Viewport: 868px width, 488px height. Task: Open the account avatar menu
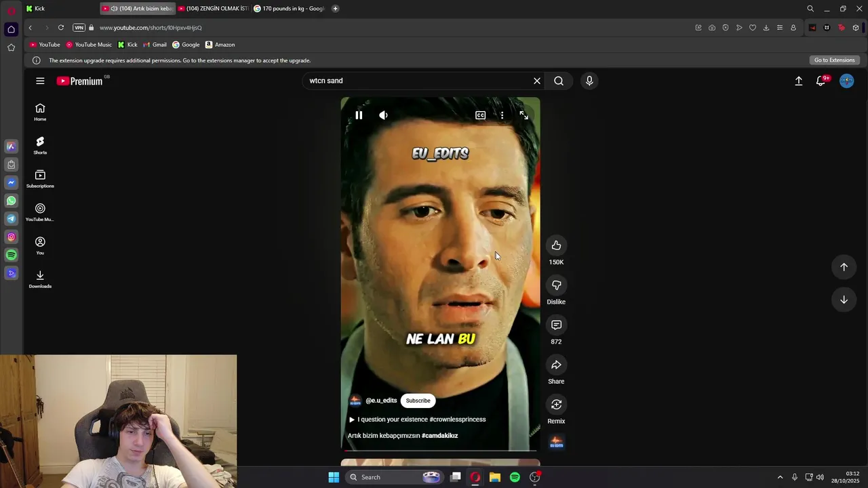point(846,81)
